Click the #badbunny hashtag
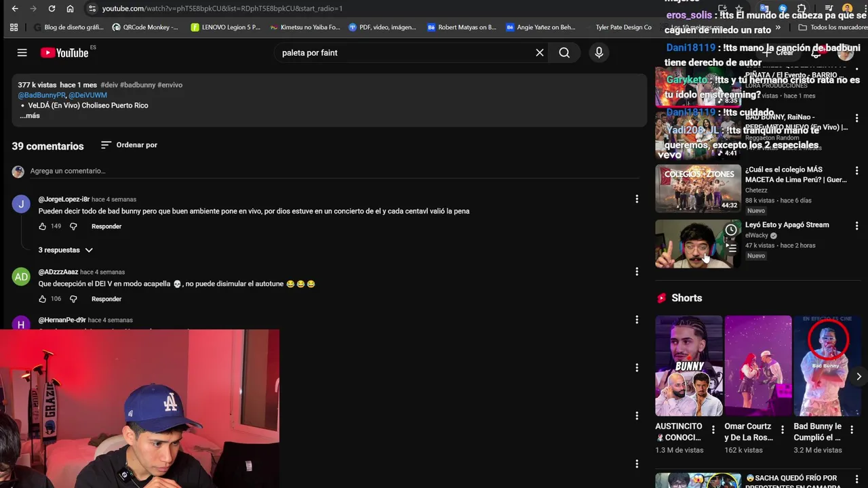The image size is (868, 488). tap(139, 85)
